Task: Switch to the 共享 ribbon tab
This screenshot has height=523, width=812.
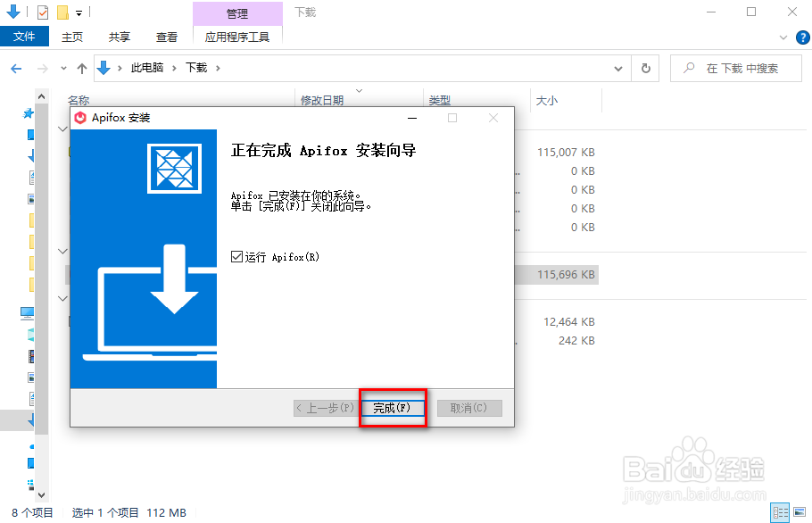Action: [x=119, y=37]
